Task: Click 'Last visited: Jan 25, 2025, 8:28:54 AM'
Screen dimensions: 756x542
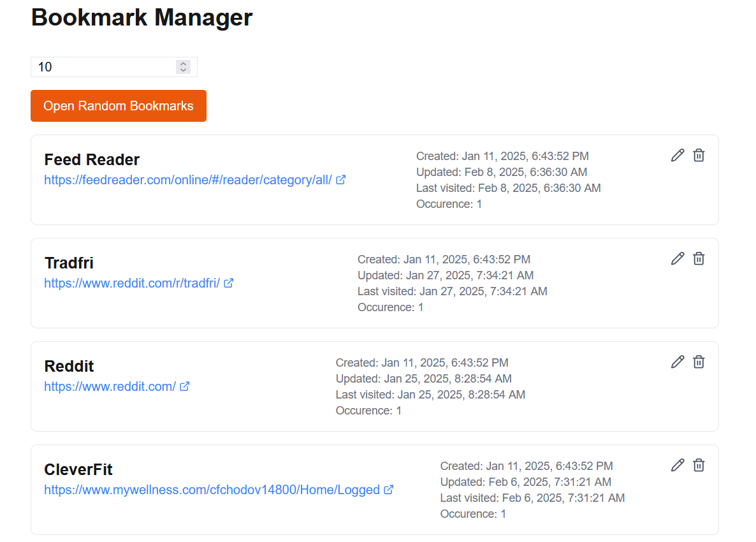Action: click(430, 395)
